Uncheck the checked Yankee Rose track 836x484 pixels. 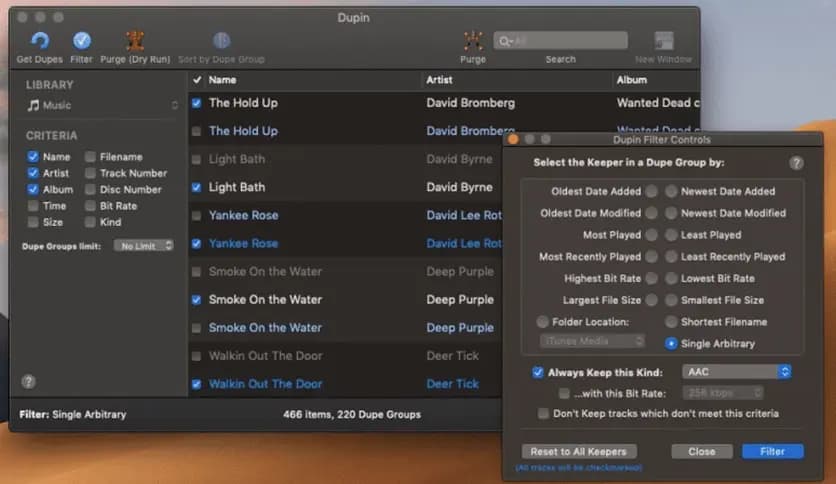(x=197, y=244)
